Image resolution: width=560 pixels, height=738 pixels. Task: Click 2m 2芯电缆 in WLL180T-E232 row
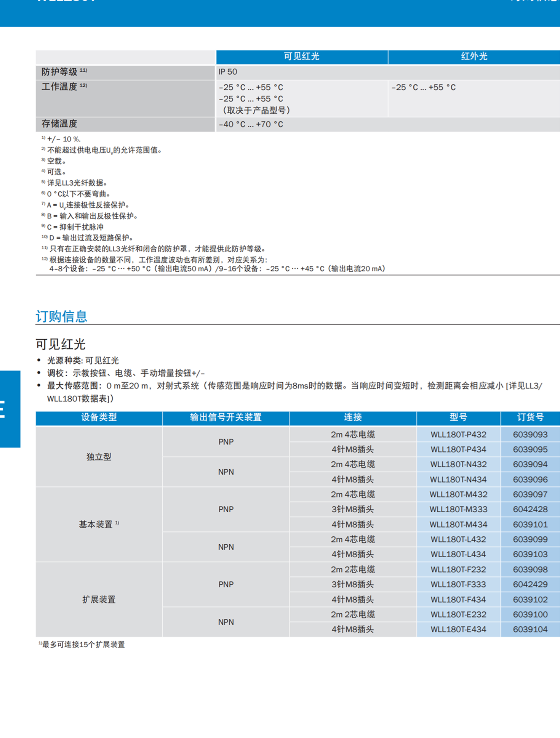click(353, 614)
